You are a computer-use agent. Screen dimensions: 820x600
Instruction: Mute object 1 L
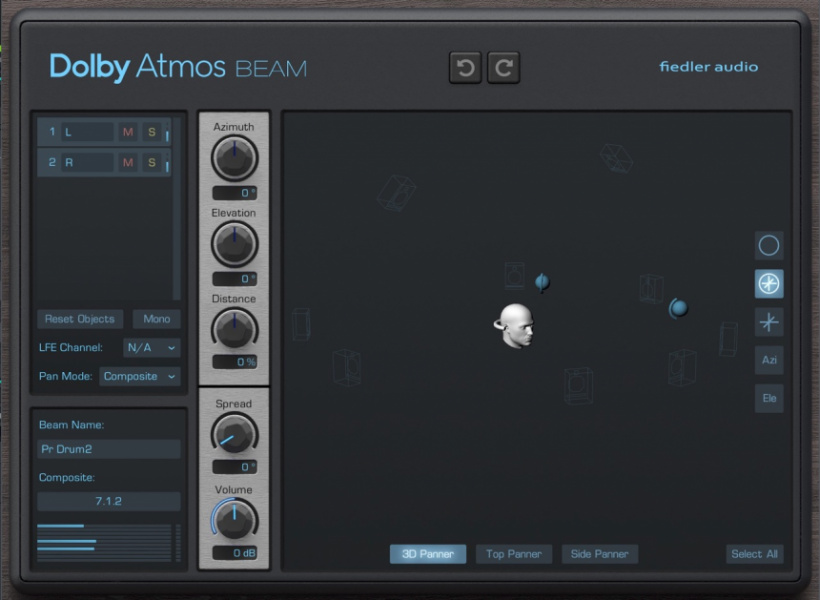pos(128,132)
